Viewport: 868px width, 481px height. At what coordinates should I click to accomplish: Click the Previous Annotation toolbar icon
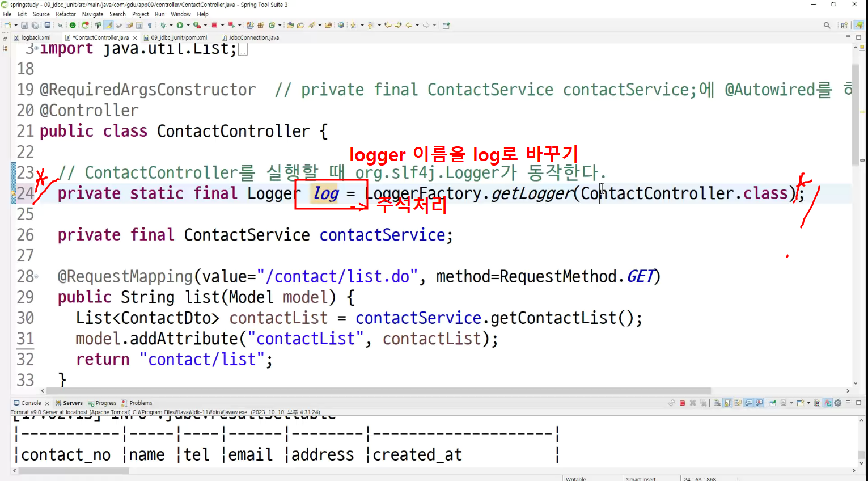tap(370, 25)
